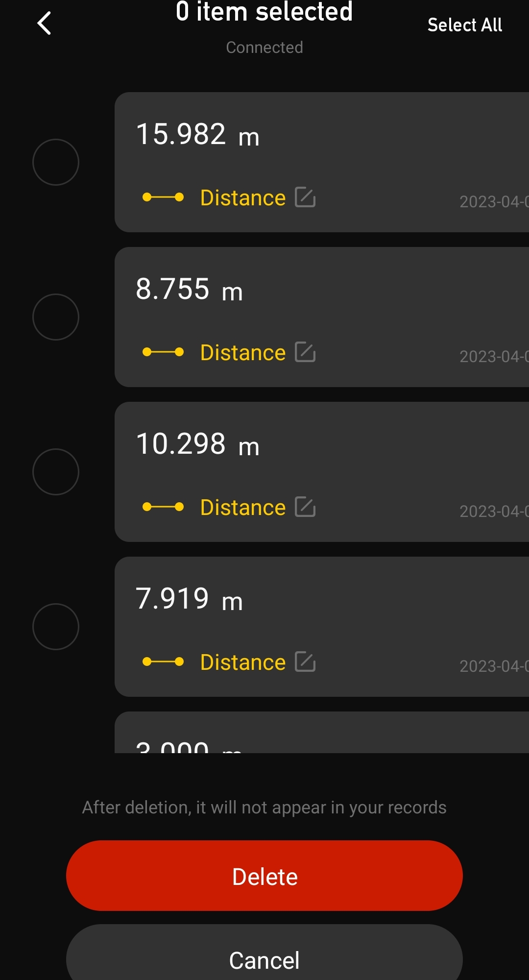Screen dimensions: 529x980
Task: Click the Distance label on 8.755 m record
Action: [x=243, y=353]
